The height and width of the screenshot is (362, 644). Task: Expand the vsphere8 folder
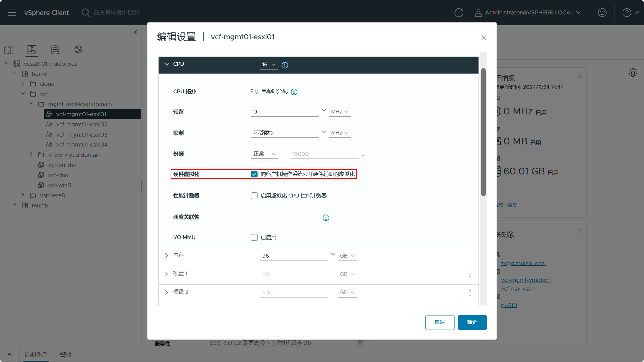click(23, 195)
